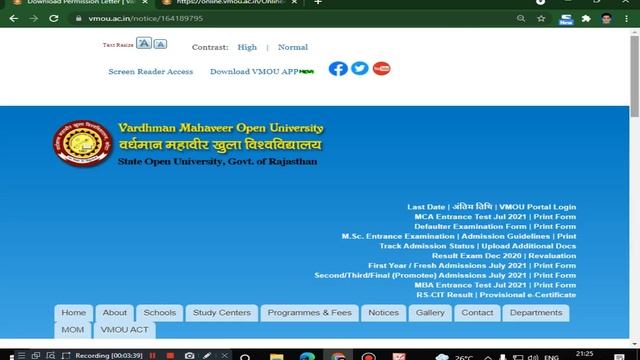Open the zoom magnifier icon in address bar
This screenshot has width=640, height=360.
(x=521, y=19)
